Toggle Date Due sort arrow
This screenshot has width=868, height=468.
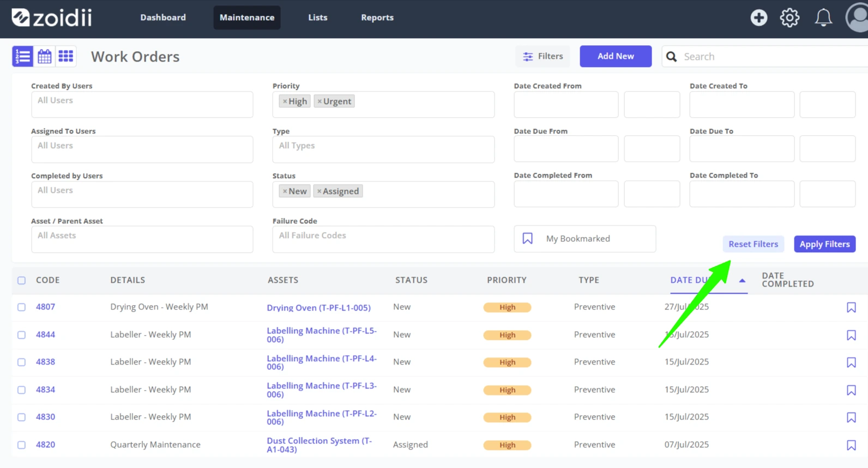pos(742,281)
